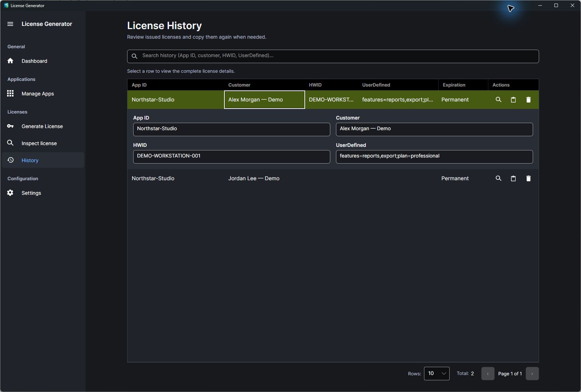581x392 pixels.
Task: Click the App ID detail field
Action: pyautogui.click(x=232, y=129)
